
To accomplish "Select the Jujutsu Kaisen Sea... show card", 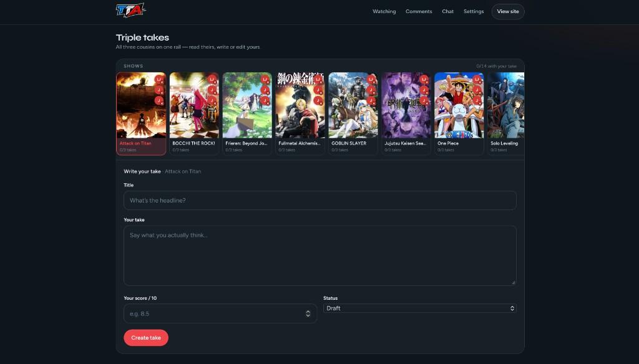I will pos(406,113).
